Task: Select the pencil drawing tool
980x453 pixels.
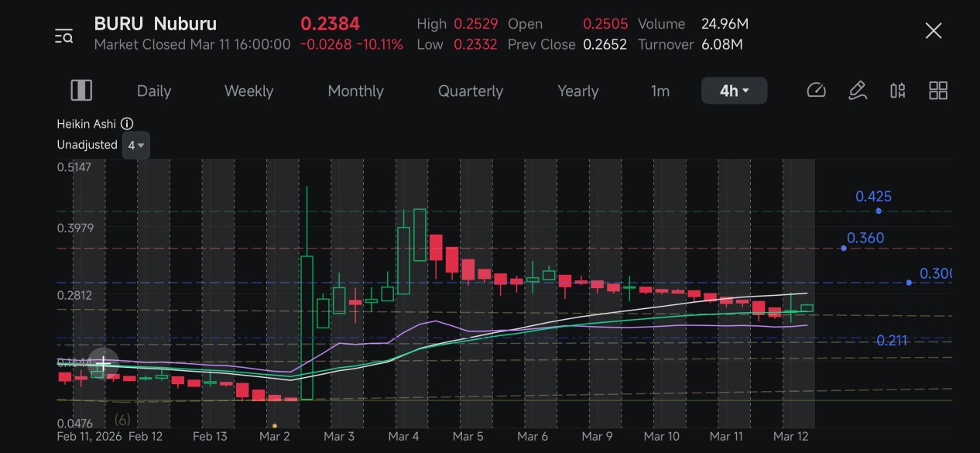Action: [x=857, y=91]
